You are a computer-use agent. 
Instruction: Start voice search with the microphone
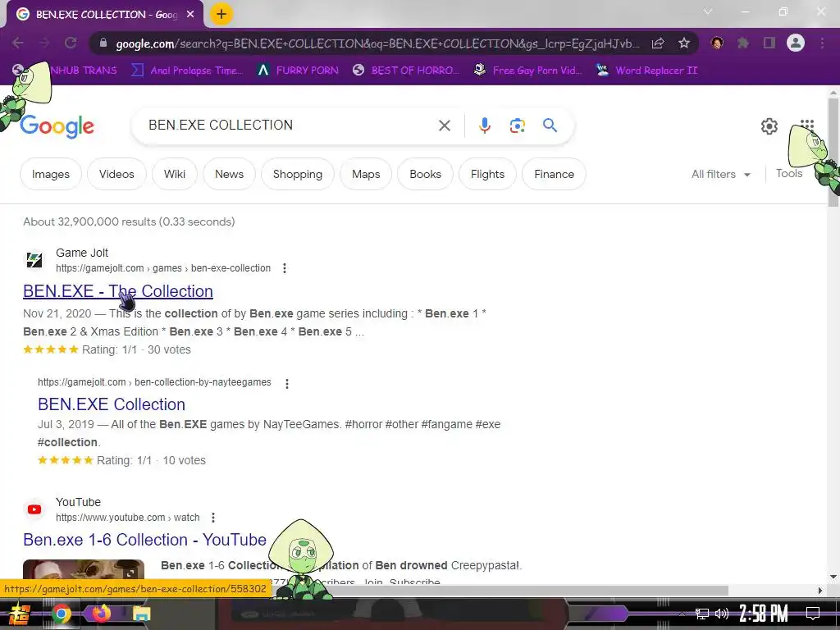[484, 126]
